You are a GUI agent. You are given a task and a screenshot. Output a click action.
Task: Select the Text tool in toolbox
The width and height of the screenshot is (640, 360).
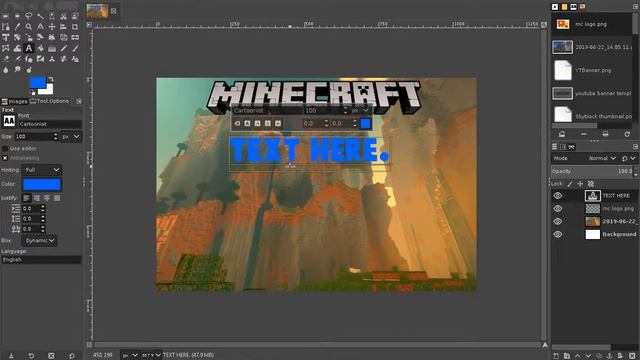[29, 48]
